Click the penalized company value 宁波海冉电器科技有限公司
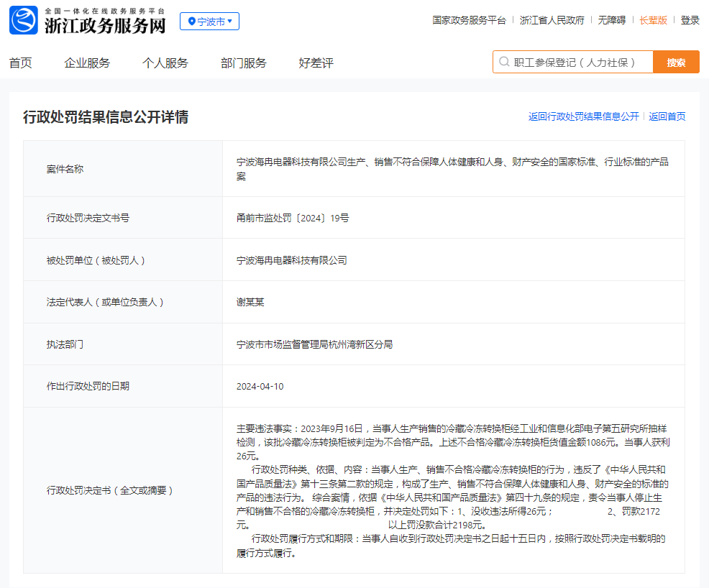The height and width of the screenshot is (588, 709). [292, 260]
